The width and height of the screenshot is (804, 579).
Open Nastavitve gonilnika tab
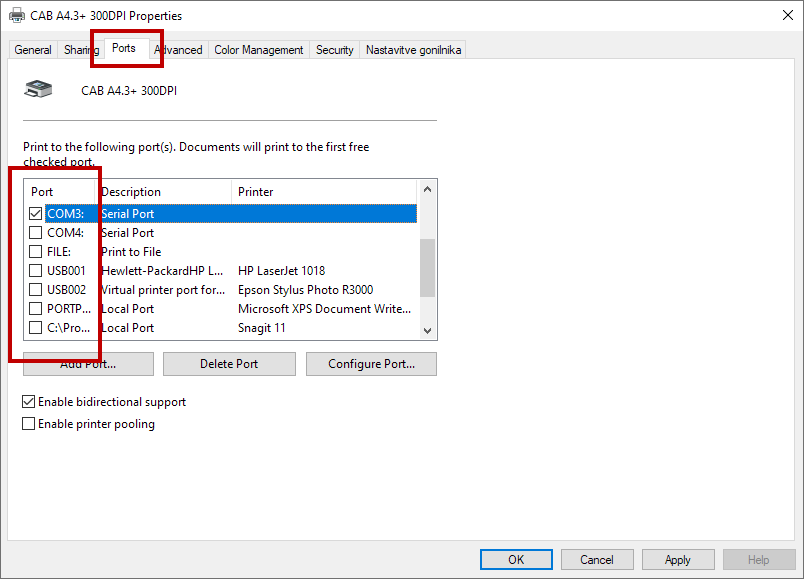pos(413,50)
